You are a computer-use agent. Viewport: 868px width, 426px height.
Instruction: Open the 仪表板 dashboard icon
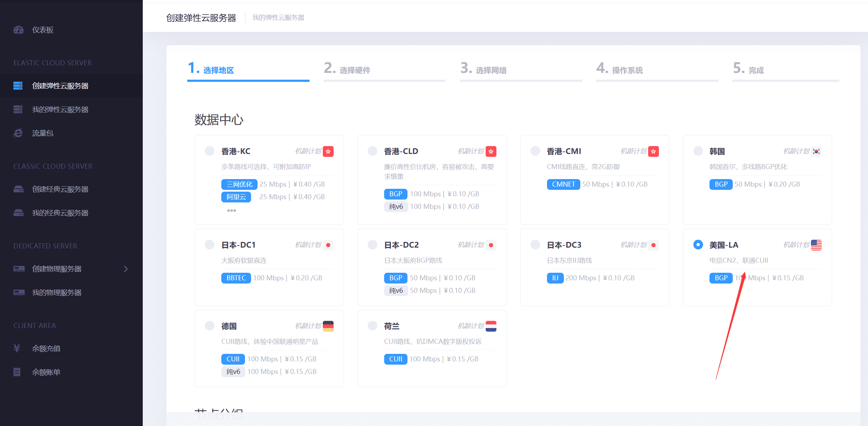pyautogui.click(x=18, y=30)
